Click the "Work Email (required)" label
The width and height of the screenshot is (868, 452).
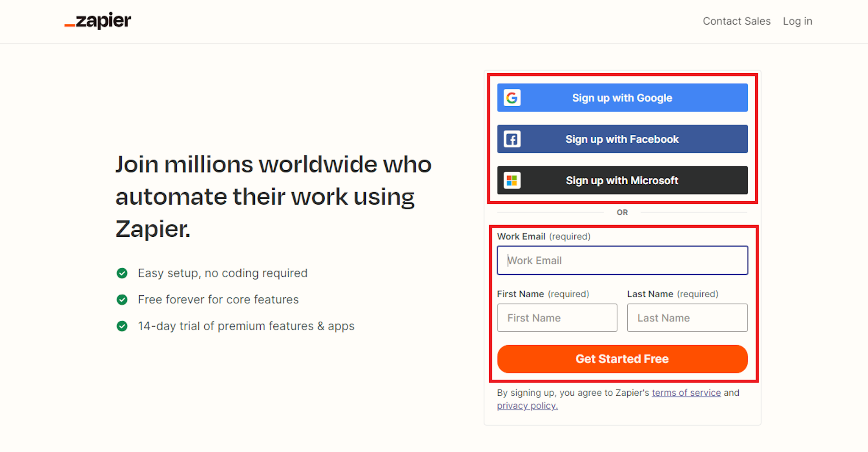click(543, 236)
